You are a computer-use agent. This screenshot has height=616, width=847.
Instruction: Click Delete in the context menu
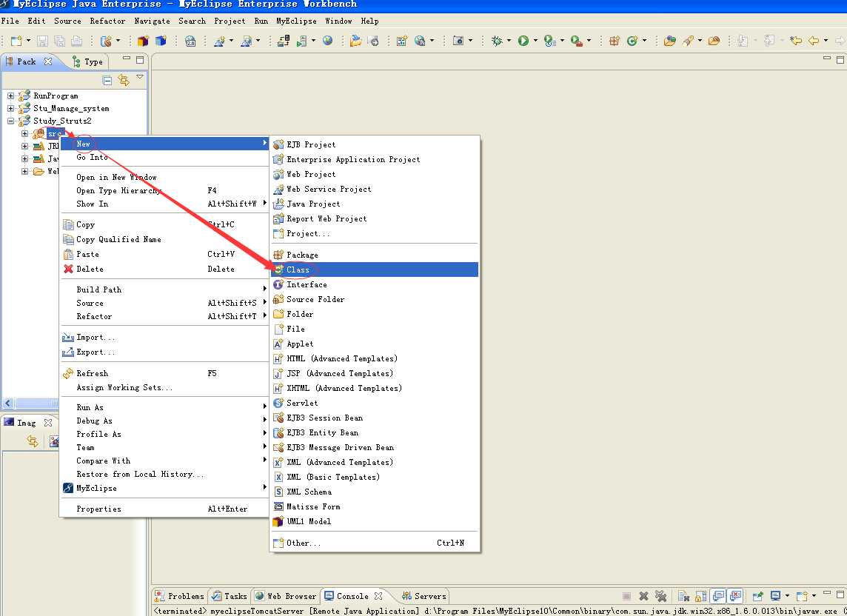[x=164, y=269]
